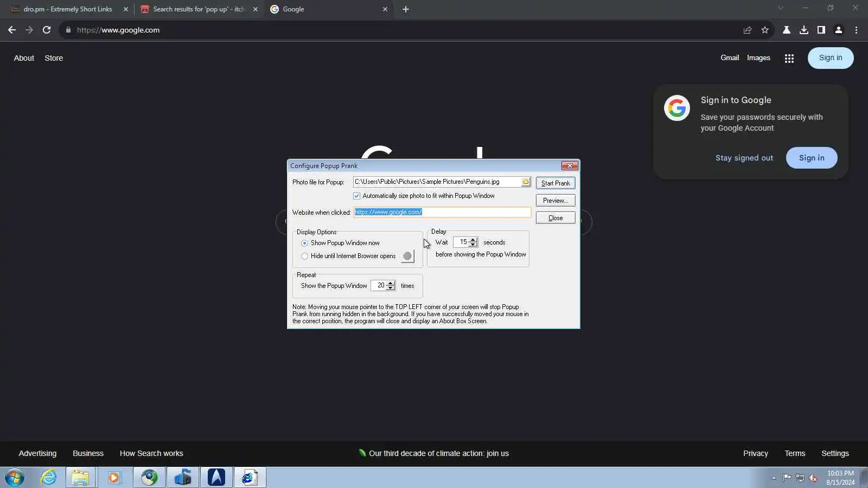
Task: Open the Action Center flag icon
Action: [787, 478]
